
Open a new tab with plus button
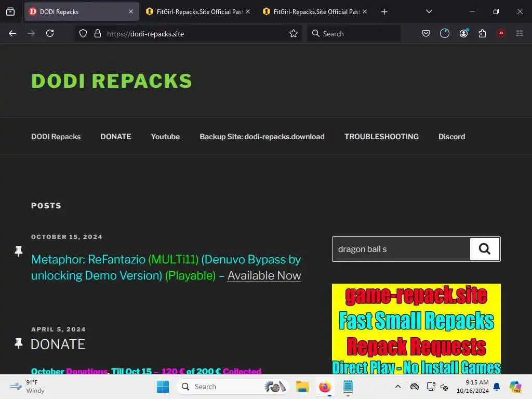(x=384, y=12)
